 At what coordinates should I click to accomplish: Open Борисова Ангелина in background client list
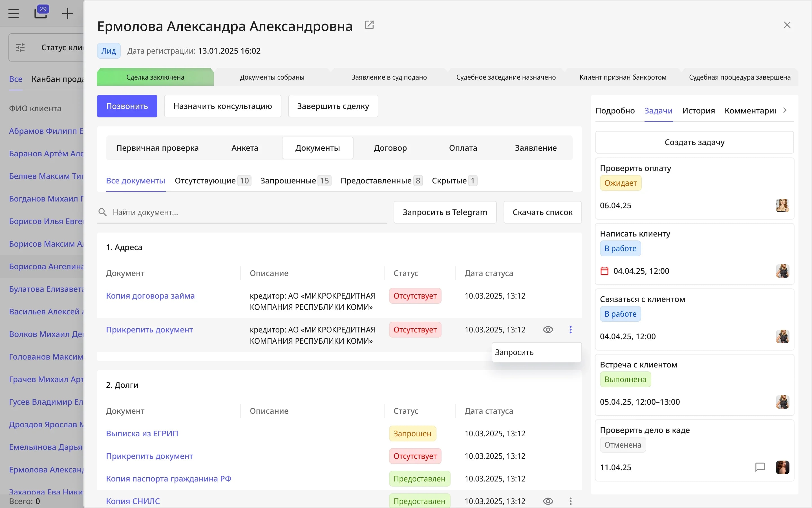pos(46,266)
